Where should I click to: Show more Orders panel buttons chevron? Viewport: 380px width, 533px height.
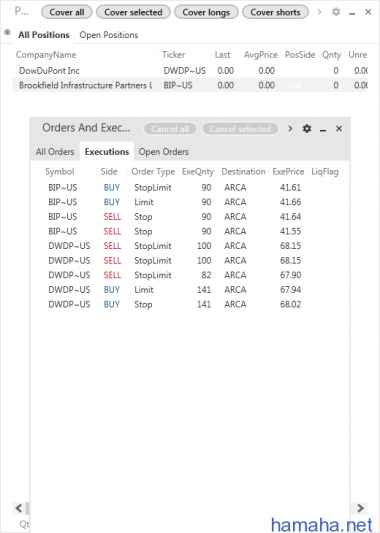coord(290,129)
